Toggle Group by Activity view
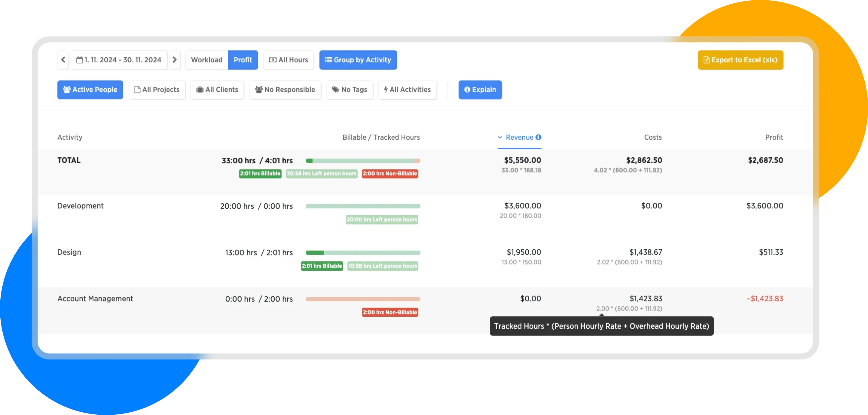 coord(358,60)
